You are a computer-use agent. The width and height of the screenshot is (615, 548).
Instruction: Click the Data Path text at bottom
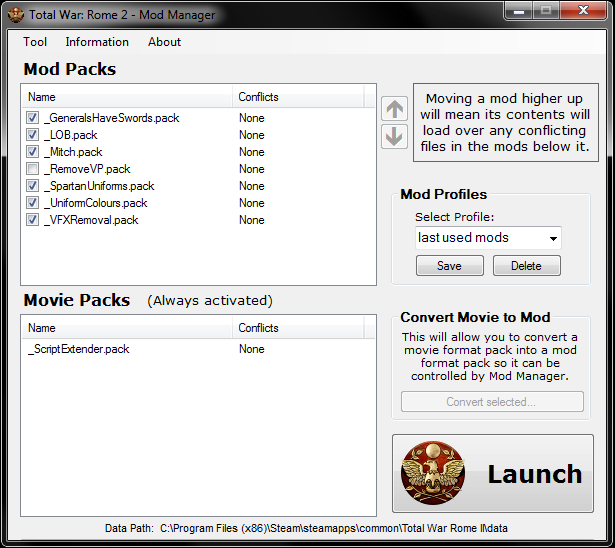306,528
